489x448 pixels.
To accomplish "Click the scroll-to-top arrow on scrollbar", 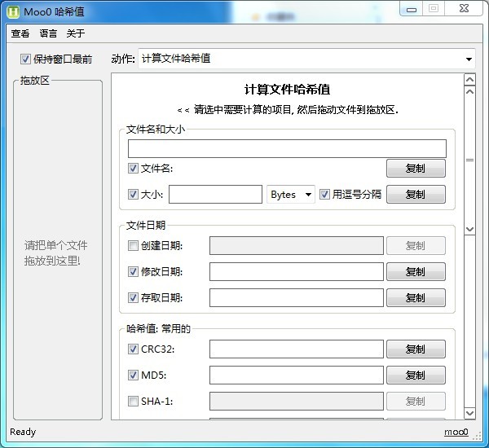I will point(469,80).
